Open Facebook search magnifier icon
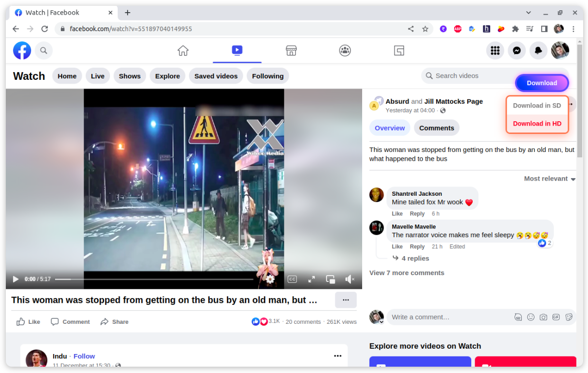The image size is (588, 373). pos(44,50)
